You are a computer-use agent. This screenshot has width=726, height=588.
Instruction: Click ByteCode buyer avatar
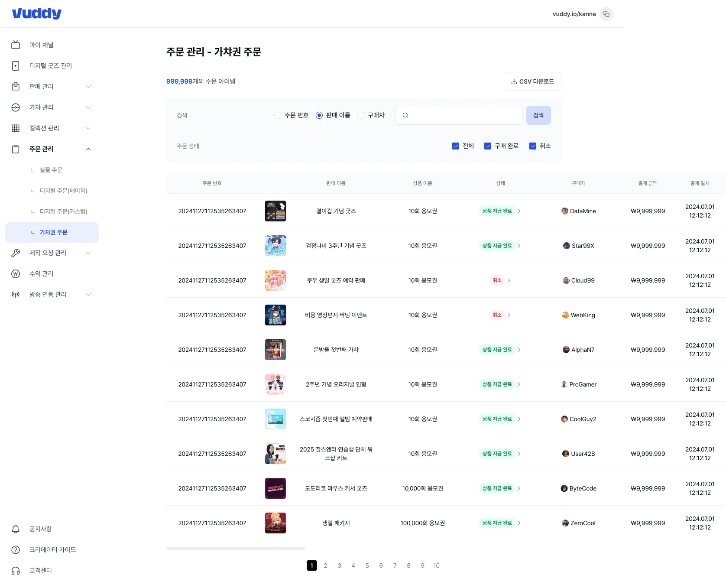pos(564,488)
